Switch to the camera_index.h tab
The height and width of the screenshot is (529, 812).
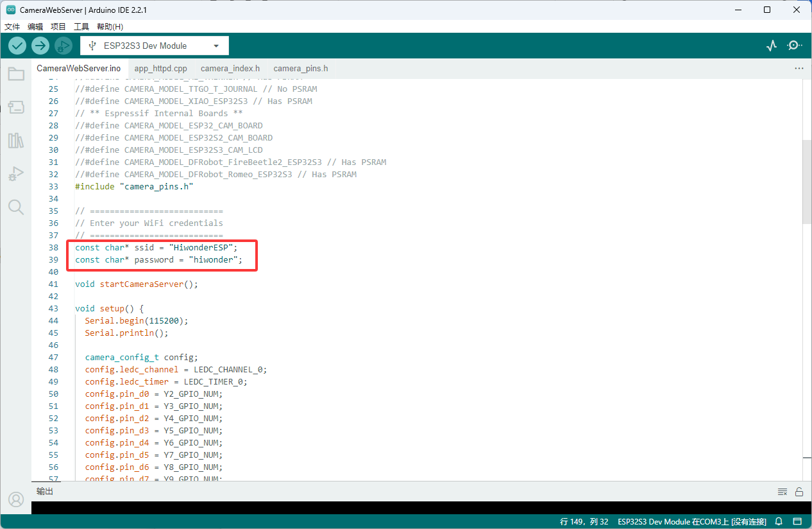(x=230, y=68)
